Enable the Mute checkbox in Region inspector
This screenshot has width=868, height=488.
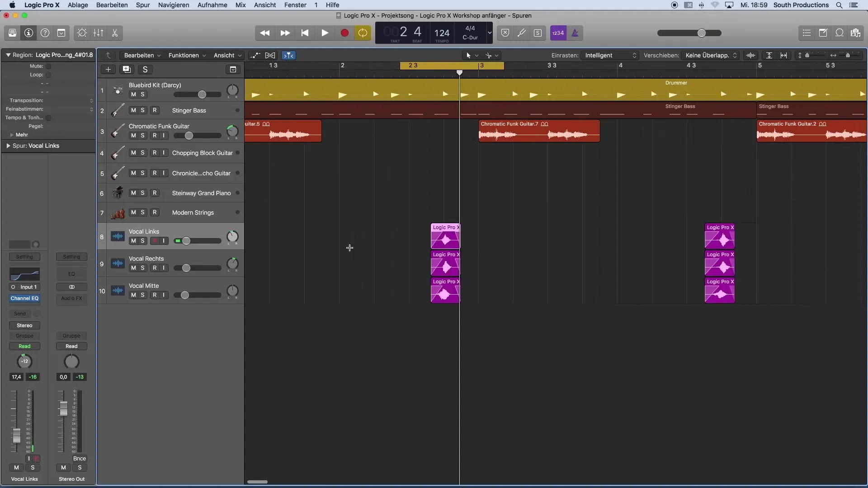tap(48, 66)
